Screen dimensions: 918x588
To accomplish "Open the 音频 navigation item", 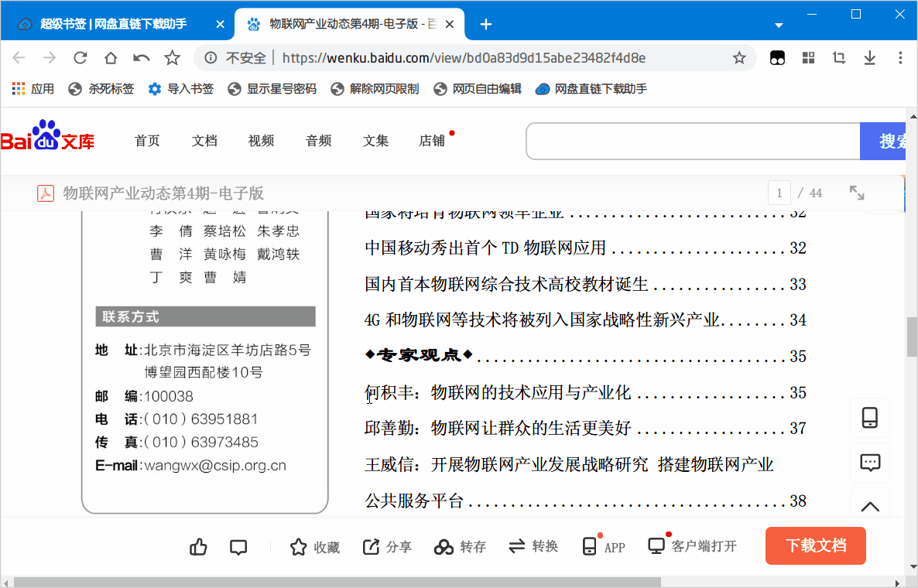I will 318,140.
